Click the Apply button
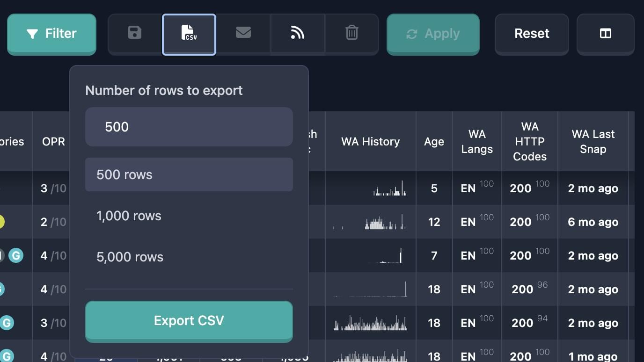The width and height of the screenshot is (644, 362). click(x=433, y=33)
